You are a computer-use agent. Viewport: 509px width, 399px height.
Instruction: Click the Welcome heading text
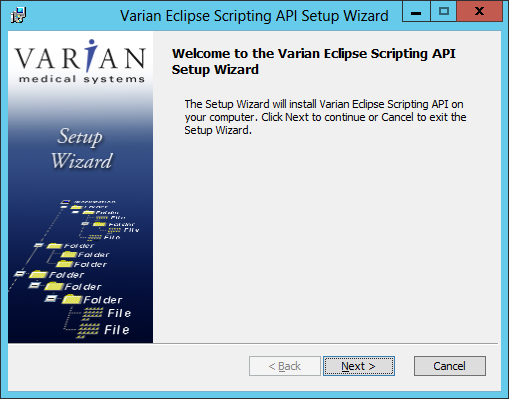coord(314,61)
